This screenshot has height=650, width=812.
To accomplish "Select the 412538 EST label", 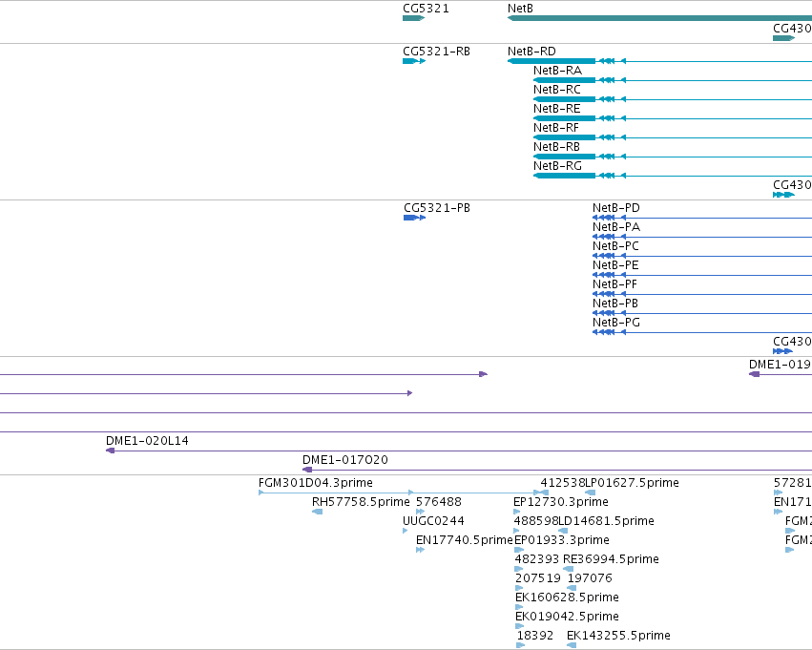I will click(562, 483).
